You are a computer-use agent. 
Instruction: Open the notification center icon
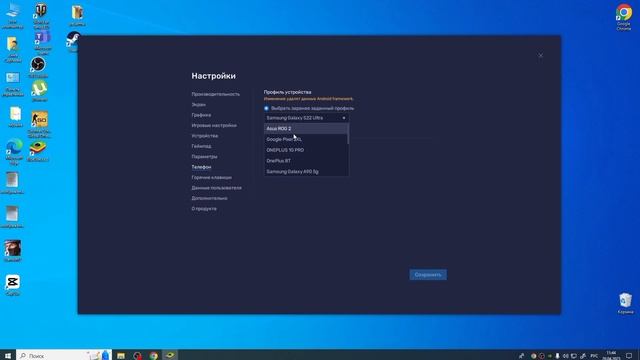[629, 356]
